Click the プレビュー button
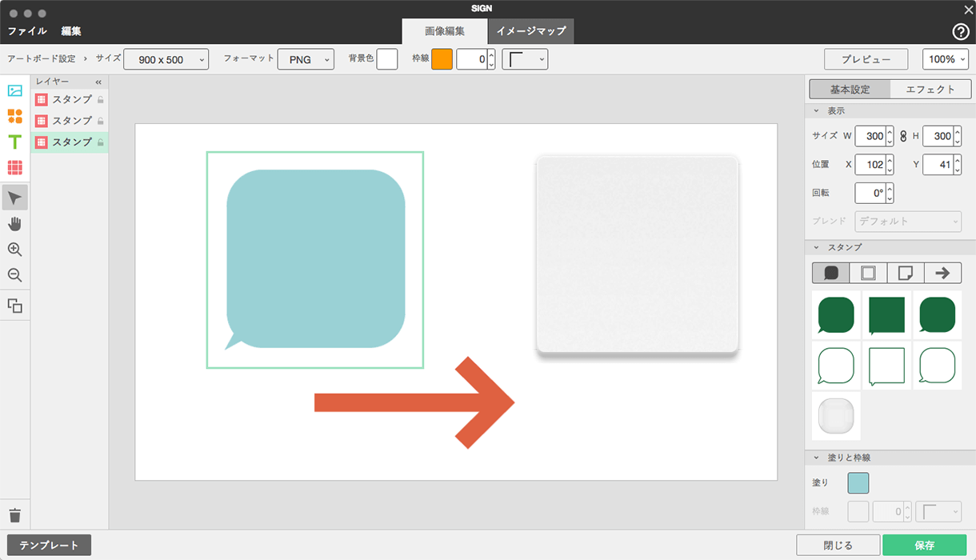This screenshot has width=976, height=560. pos(866,59)
